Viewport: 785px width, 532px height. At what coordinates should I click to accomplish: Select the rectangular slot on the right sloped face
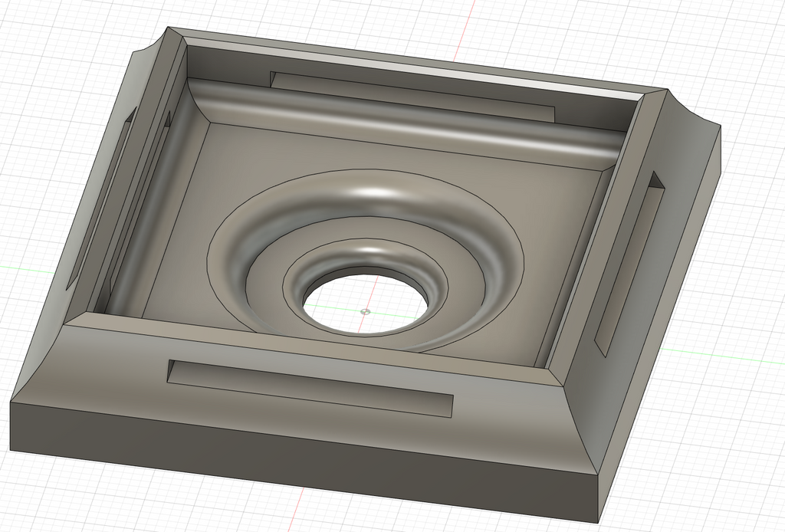click(x=631, y=263)
